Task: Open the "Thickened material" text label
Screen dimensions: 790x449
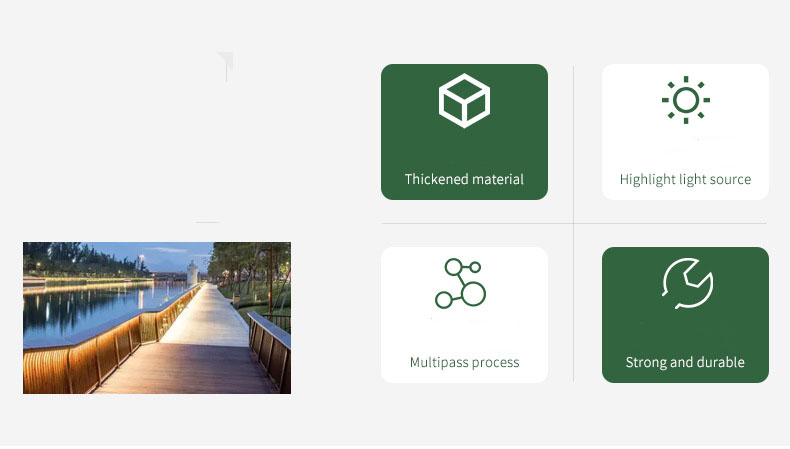Action: coord(464,179)
